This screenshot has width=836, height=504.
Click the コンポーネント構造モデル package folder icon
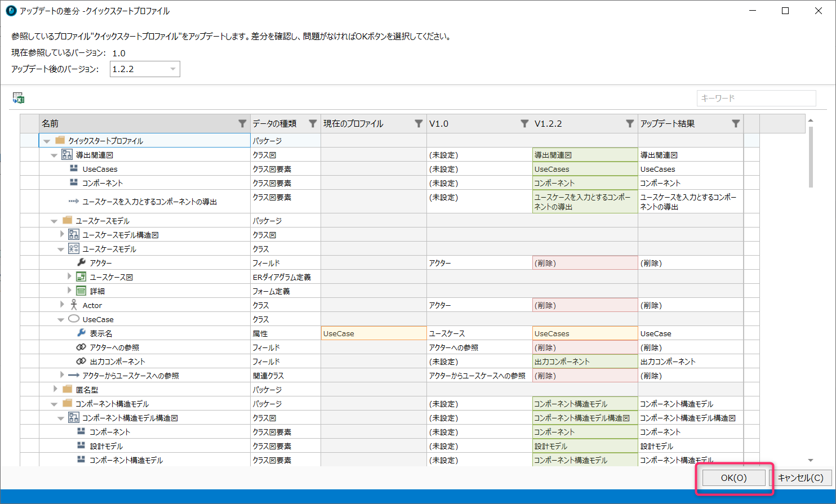pos(67,403)
